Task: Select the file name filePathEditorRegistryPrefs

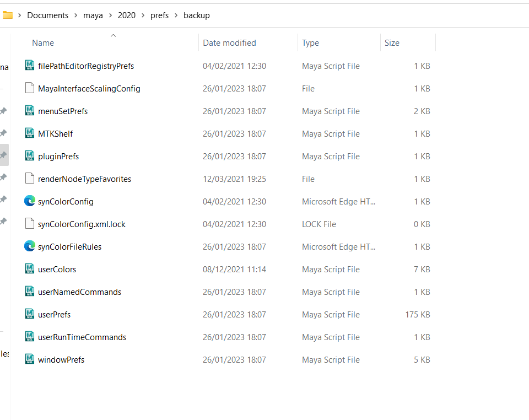Action: pyautogui.click(x=86, y=66)
